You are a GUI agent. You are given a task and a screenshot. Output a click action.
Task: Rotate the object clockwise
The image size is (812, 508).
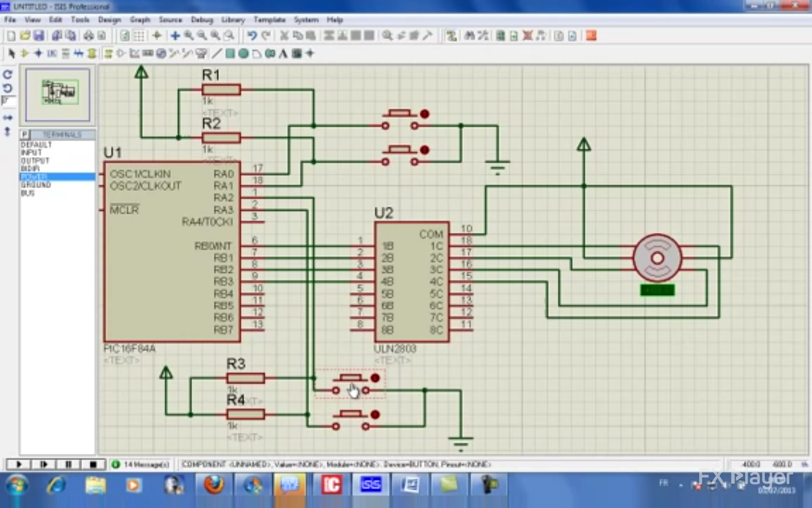tap(8, 74)
